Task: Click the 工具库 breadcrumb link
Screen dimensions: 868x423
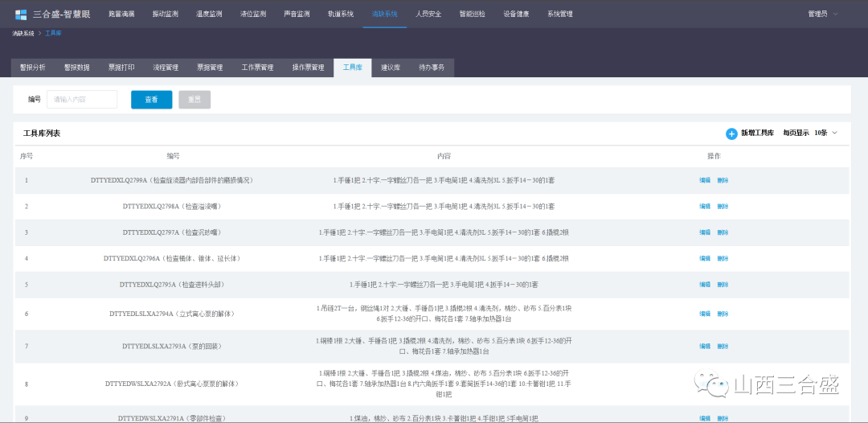Action: (x=53, y=33)
